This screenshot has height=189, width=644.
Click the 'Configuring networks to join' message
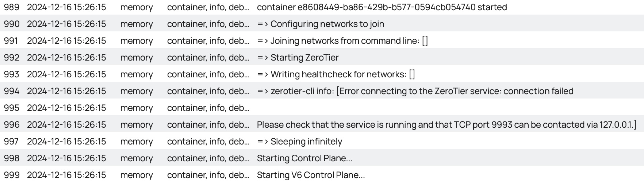(x=321, y=24)
